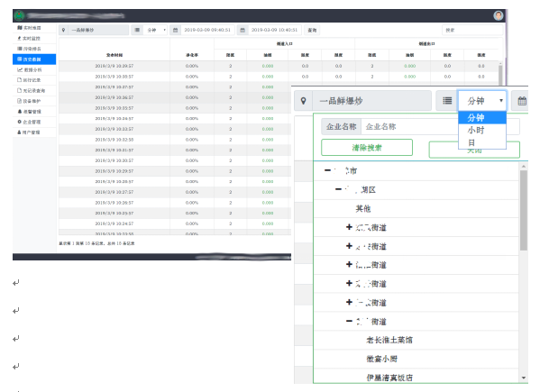Open the enlarged 分钟 combo box

482,101
